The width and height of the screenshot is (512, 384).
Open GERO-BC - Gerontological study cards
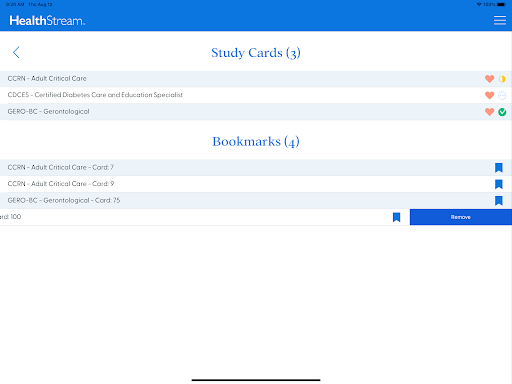tap(48, 112)
